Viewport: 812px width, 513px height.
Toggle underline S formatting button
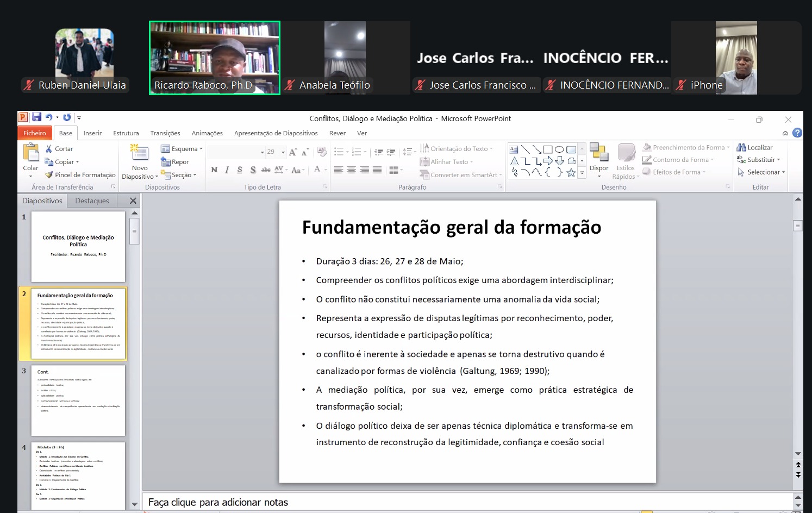pos(240,170)
